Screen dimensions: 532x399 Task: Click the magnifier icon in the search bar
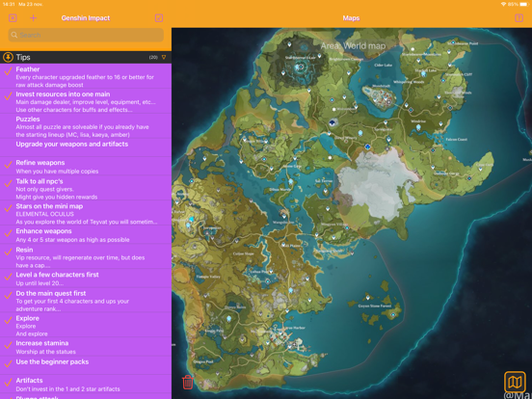14,35
